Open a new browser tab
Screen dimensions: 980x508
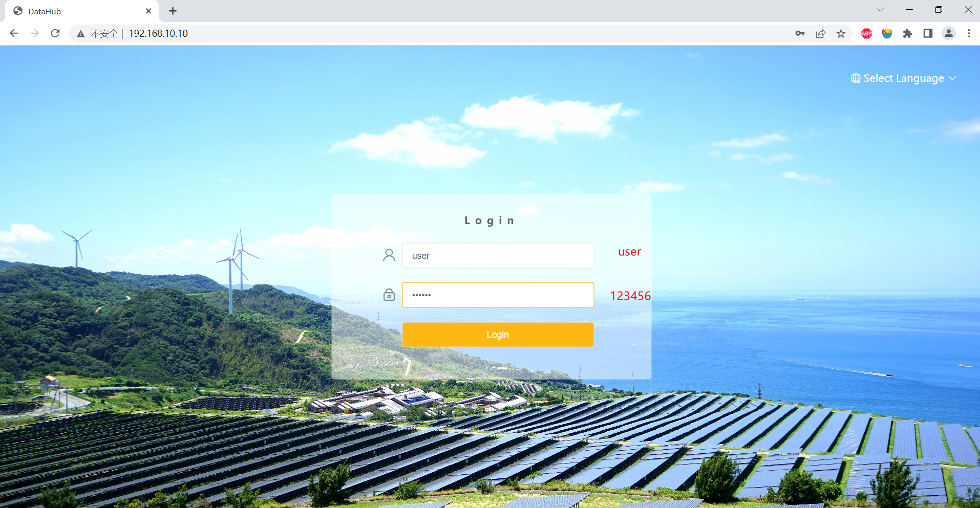click(173, 11)
